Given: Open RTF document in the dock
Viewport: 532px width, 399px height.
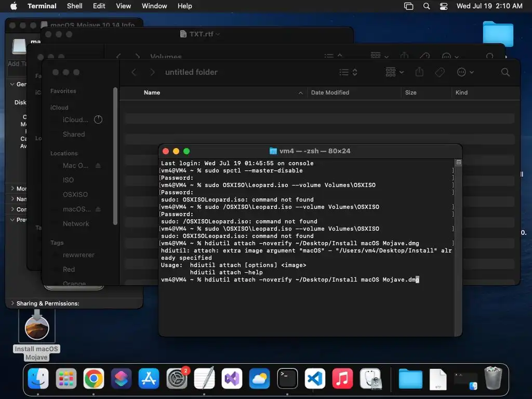Looking at the screenshot, I should [438, 379].
